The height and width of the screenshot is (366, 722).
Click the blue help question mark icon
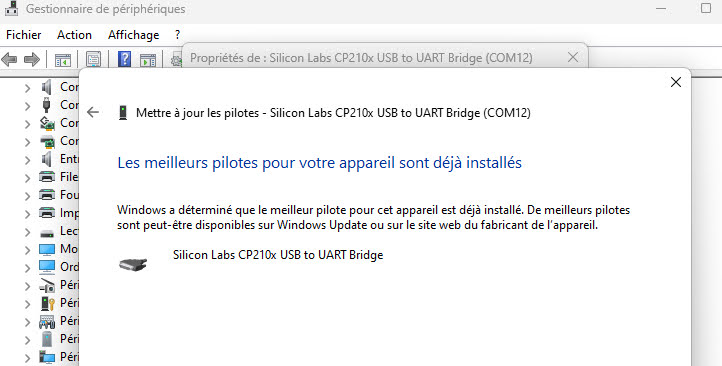[x=124, y=59]
